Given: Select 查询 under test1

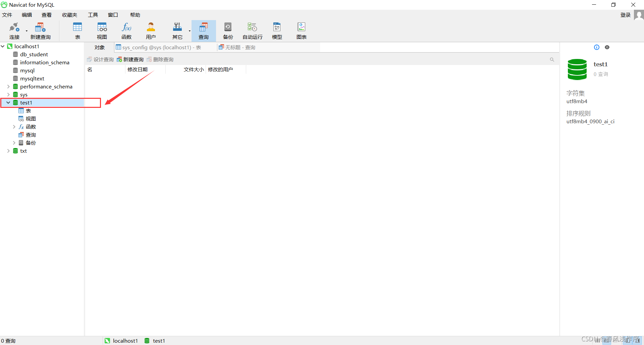Looking at the screenshot, I should click(31, 135).
